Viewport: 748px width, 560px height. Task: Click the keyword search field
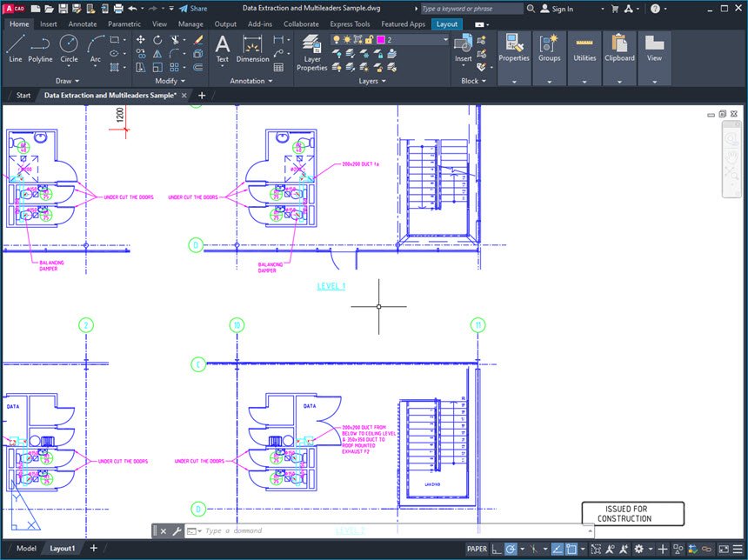471,9
